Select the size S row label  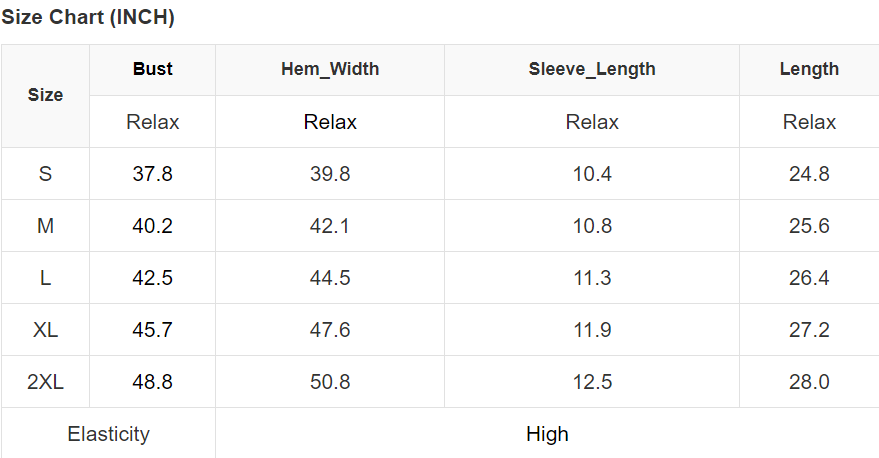[45, 174]
